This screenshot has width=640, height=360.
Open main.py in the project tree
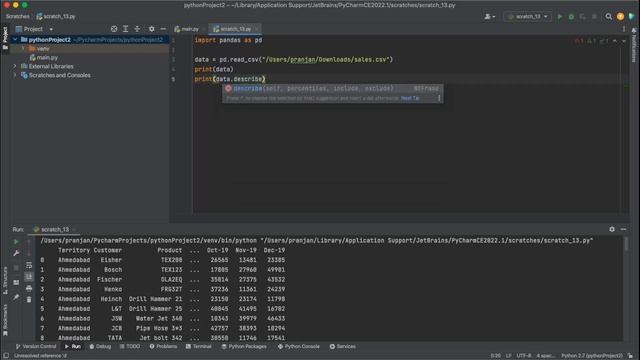pos(44,58)
